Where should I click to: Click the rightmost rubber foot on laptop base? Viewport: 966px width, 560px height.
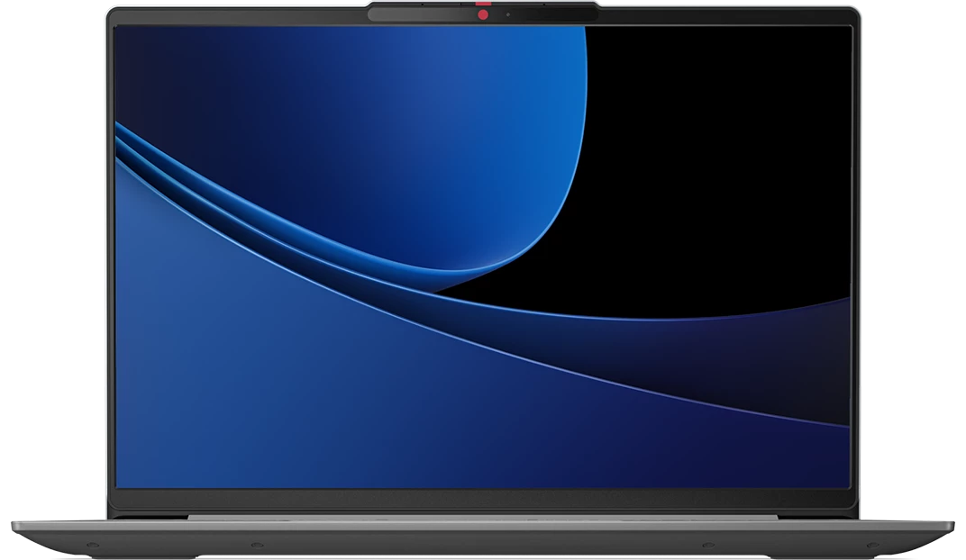click(x=873, y=545)
